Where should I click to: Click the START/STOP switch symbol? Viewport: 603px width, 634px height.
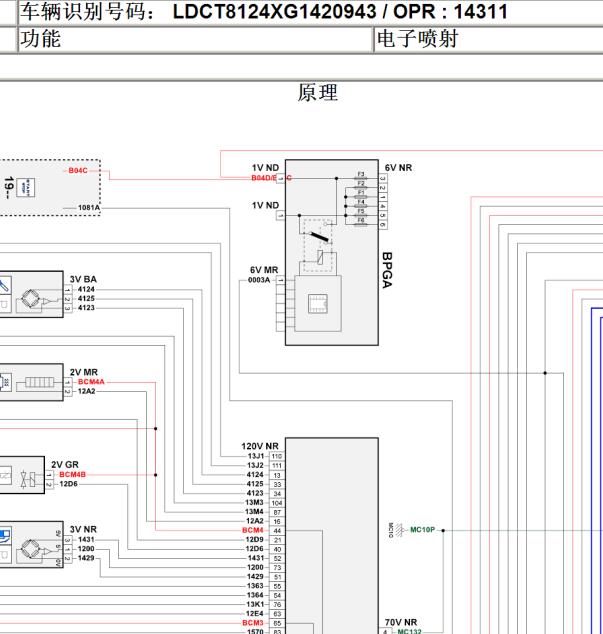pyautogui.click(x=25, y=188)
